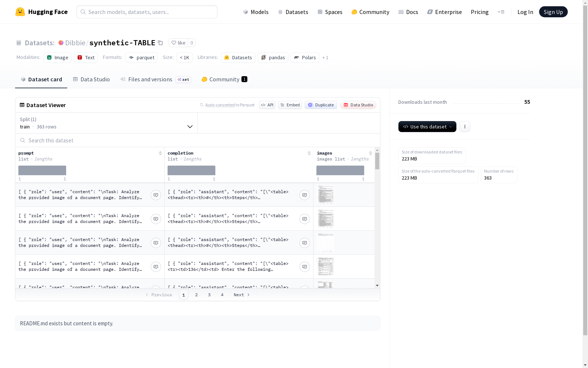Open Community in the top navigation
588x368 pixels.
click(x=370, y=12)
